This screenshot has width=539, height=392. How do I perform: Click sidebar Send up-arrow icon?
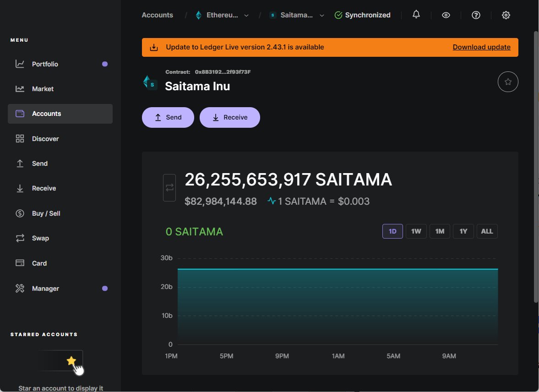click(20, 163)
